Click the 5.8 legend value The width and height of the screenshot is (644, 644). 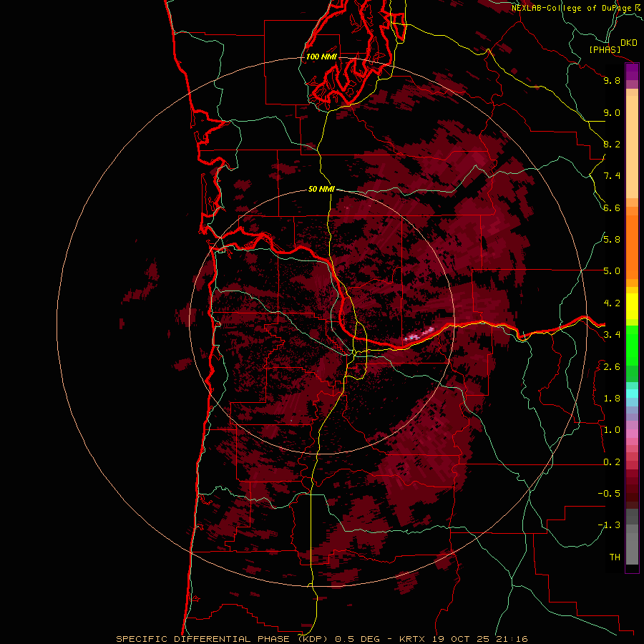[x=612, y=240]
